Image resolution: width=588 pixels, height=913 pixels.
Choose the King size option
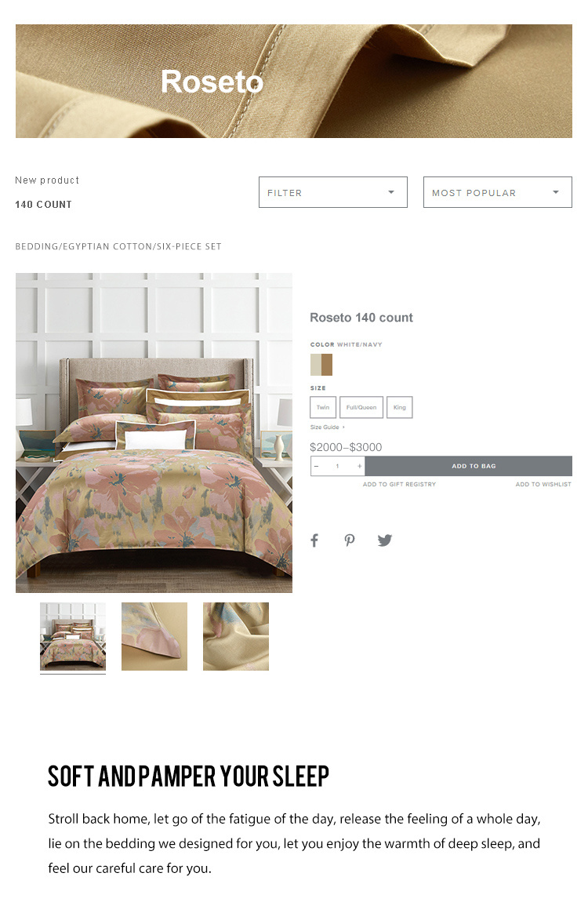click(x=399, y=408)
